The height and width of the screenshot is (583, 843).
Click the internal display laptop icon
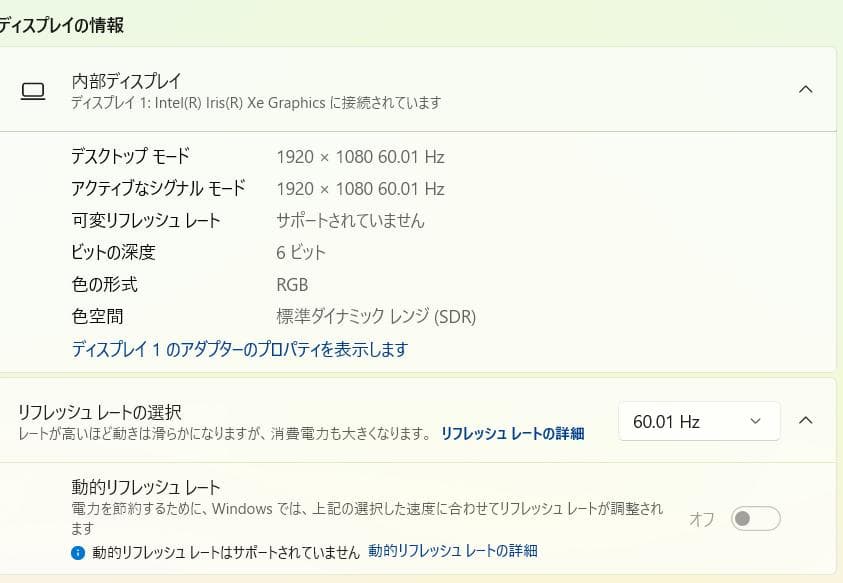(x=35, y=90)
